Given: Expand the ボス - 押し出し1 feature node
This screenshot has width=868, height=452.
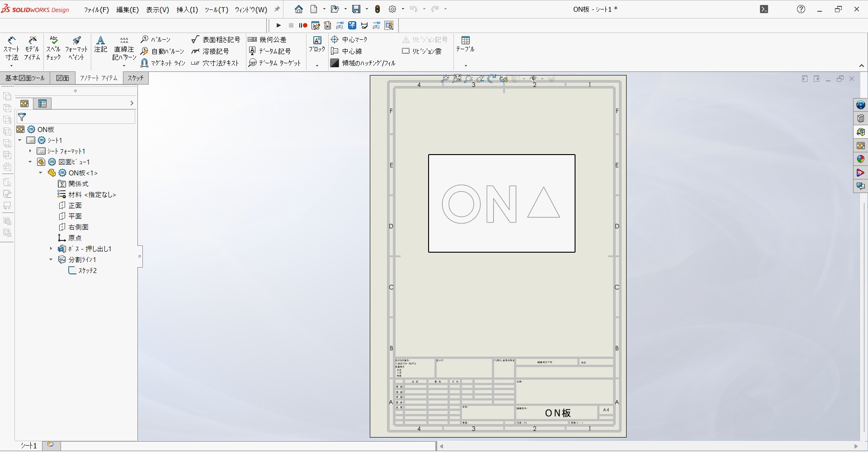Looking at the screenshot, I should (51, 249).
